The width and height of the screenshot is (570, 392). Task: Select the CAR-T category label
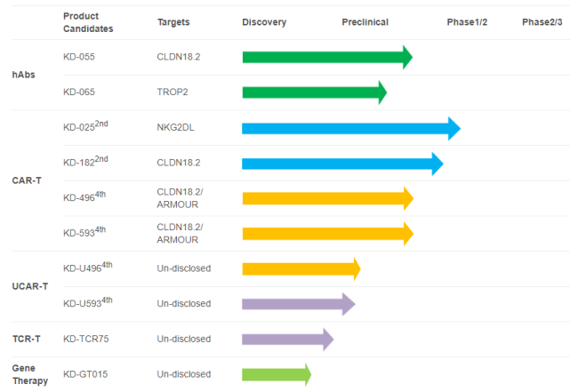coord(26,180)
